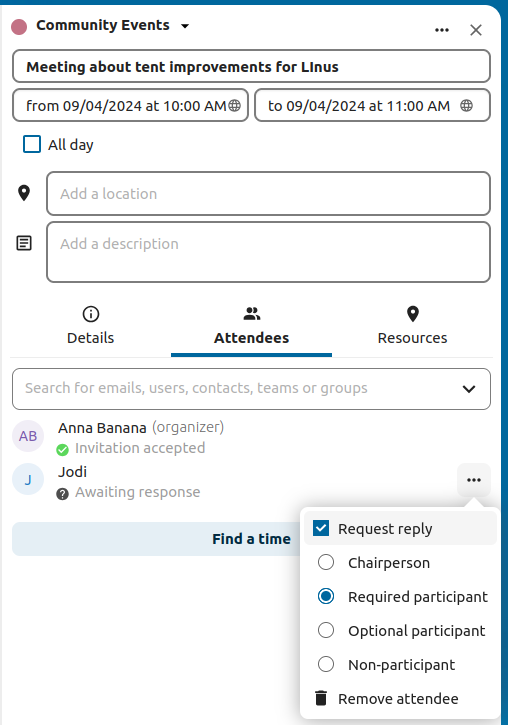This screenshot has height=725, width=508.
Task: Switch to the Resources tab
Action: [x=412, y=326]
